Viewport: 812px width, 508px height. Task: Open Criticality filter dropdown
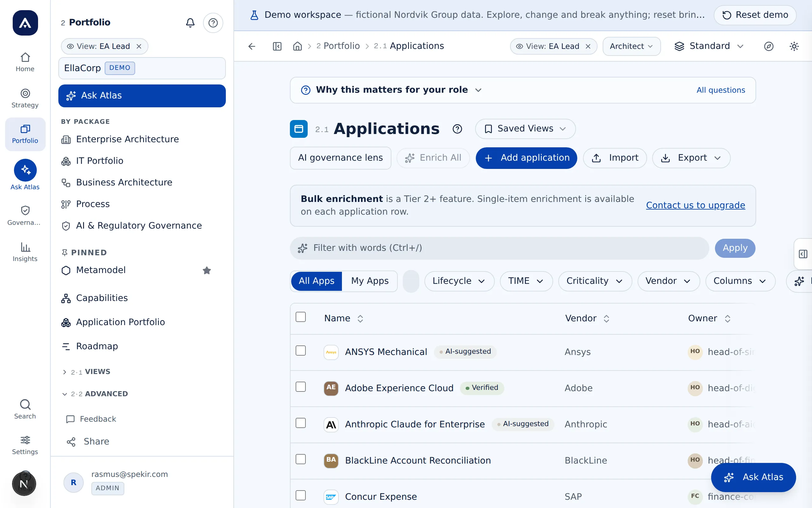click(x=595, y=281)
